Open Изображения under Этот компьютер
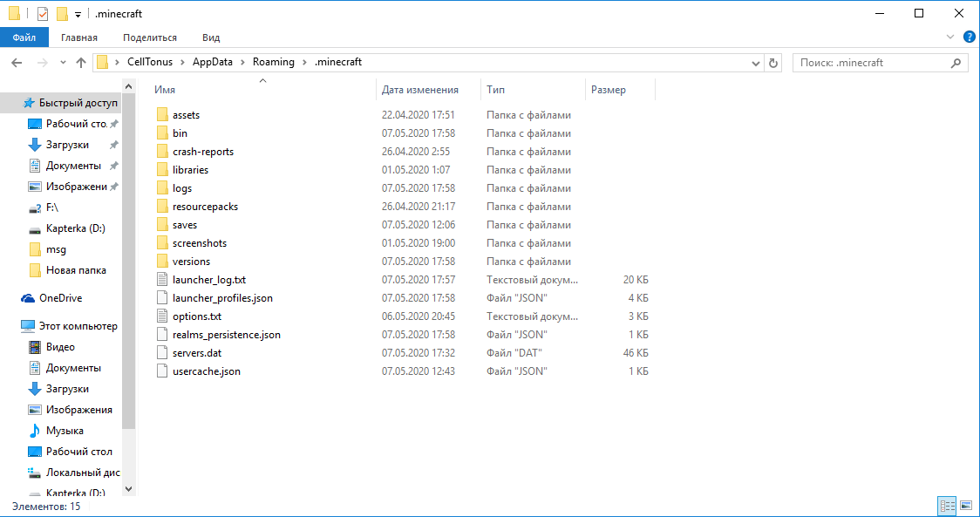Image resolution: width=980 pixels, height=517 pixels. tap(71, 410)
